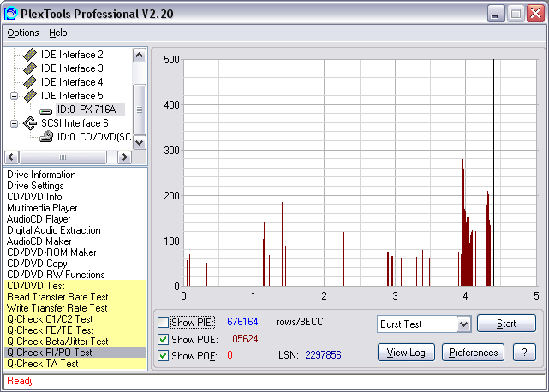Click the device tree scroll down arrow

coord(140,142)
